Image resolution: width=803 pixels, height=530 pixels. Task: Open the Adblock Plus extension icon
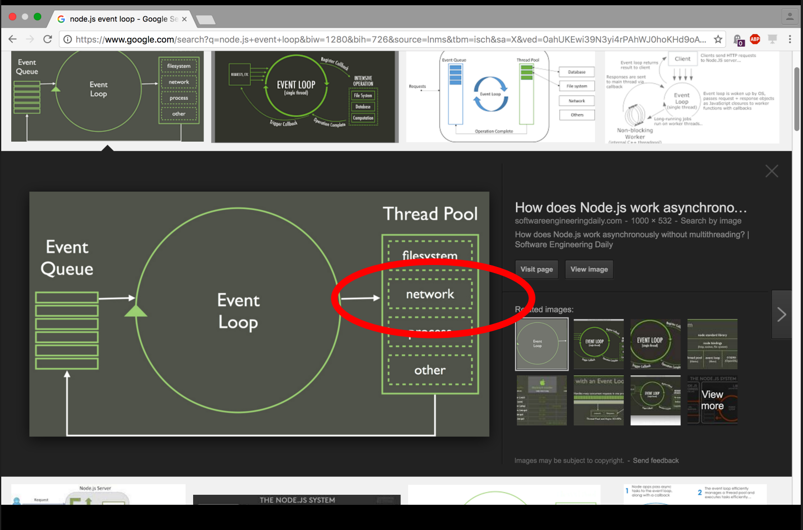pos(755,39)
